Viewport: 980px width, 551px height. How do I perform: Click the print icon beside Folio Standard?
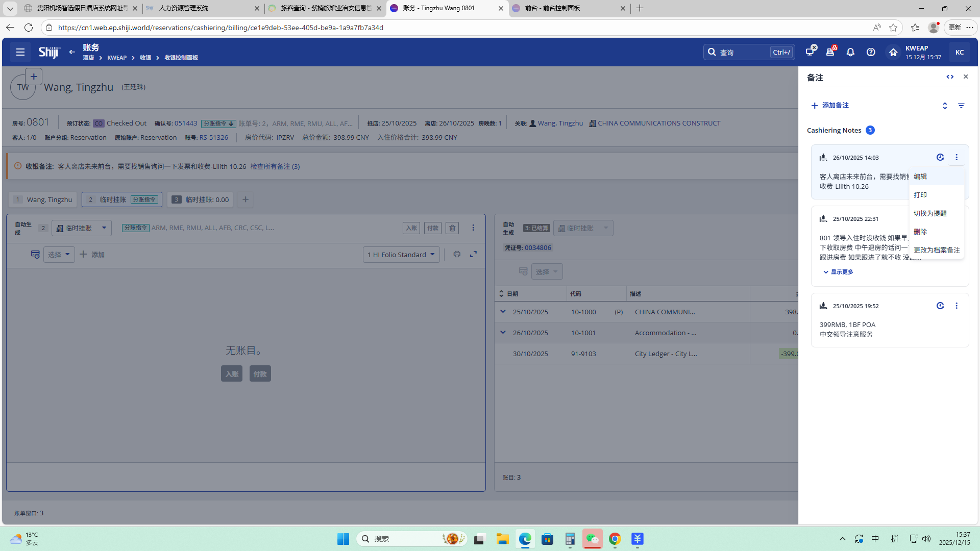coord(457,254)
